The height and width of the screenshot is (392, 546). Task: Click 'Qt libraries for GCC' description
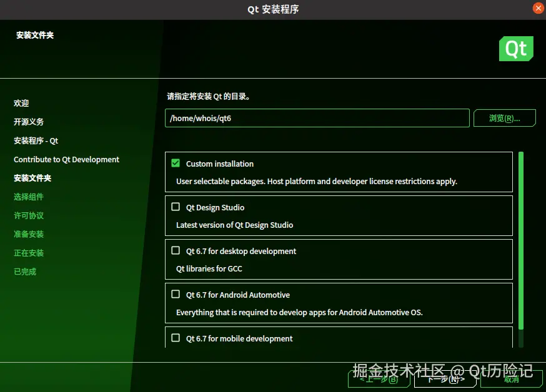click(209, 268)
